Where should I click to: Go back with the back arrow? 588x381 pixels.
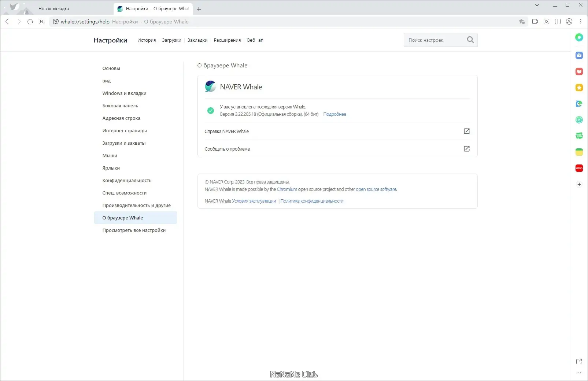pos(7,22)
